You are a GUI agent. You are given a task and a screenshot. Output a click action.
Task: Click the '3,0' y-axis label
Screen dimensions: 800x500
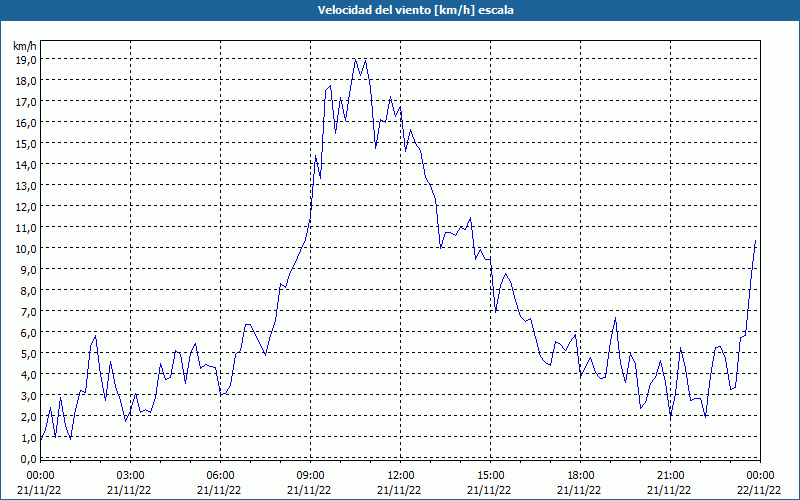(28, 395)
